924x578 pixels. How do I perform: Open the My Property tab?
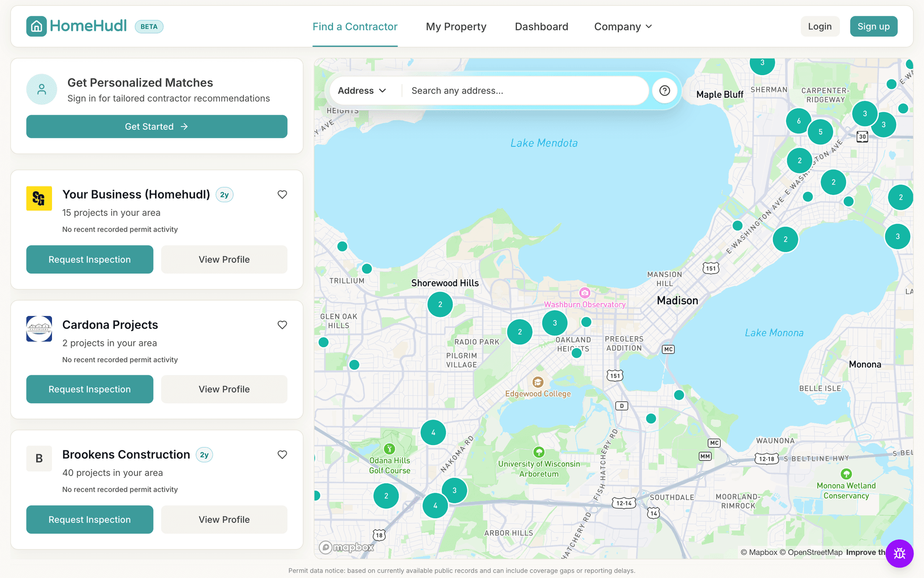pyautogui.click(x=456, y=26)
